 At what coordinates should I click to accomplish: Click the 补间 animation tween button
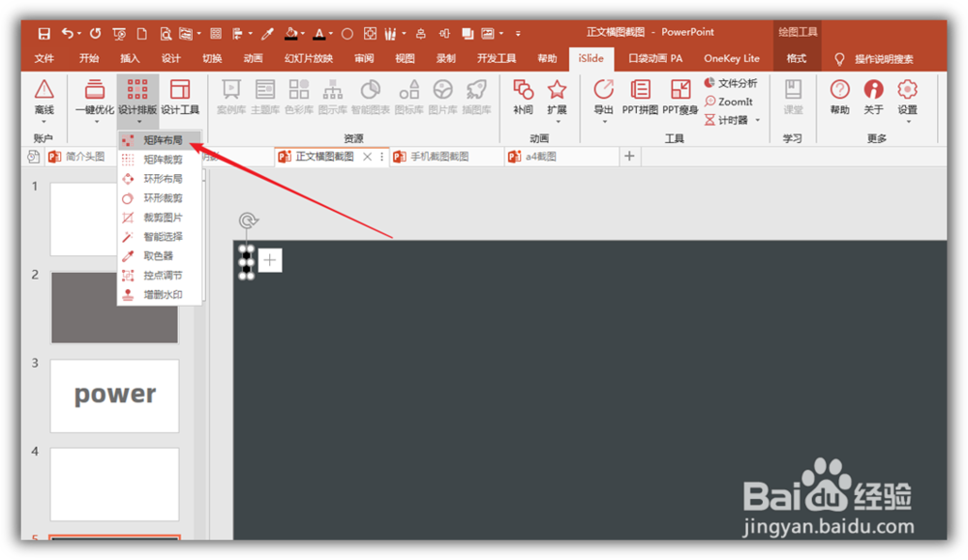tap(523, 98)
